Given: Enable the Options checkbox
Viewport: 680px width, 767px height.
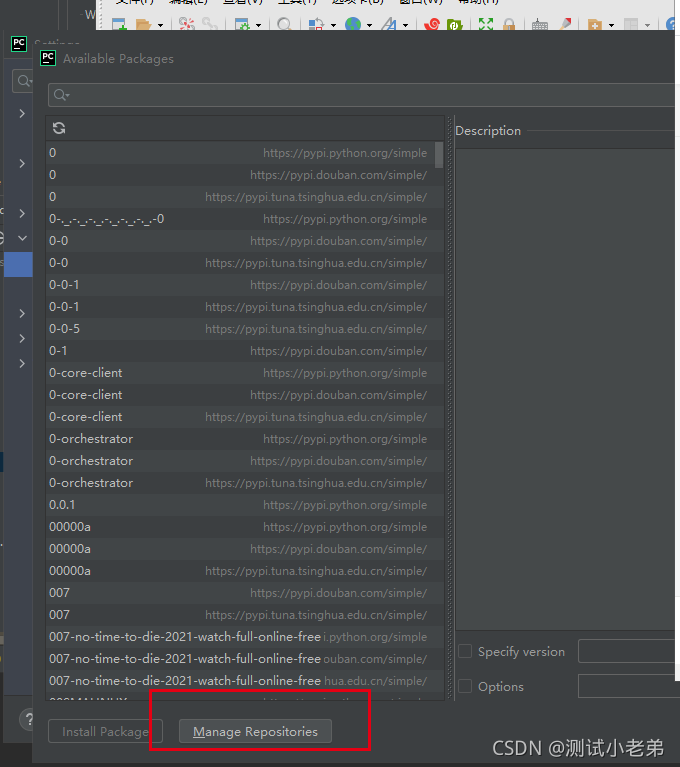Looking at the screenshot, I should coord(465,686).
